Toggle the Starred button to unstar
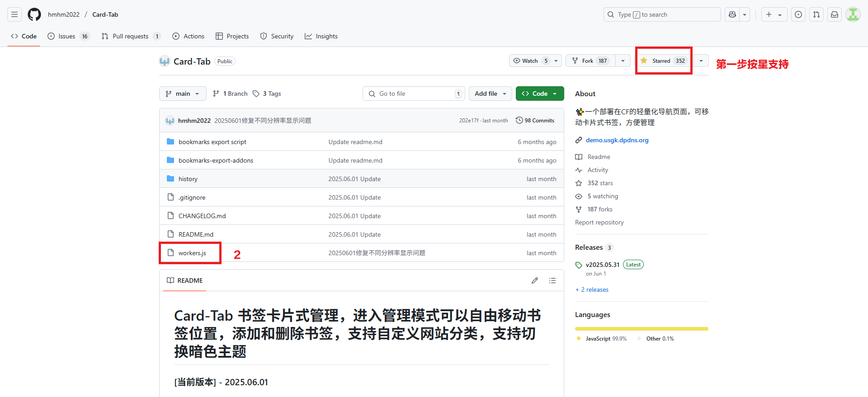This screenshot has width=868, height=397. coord(664,61)
